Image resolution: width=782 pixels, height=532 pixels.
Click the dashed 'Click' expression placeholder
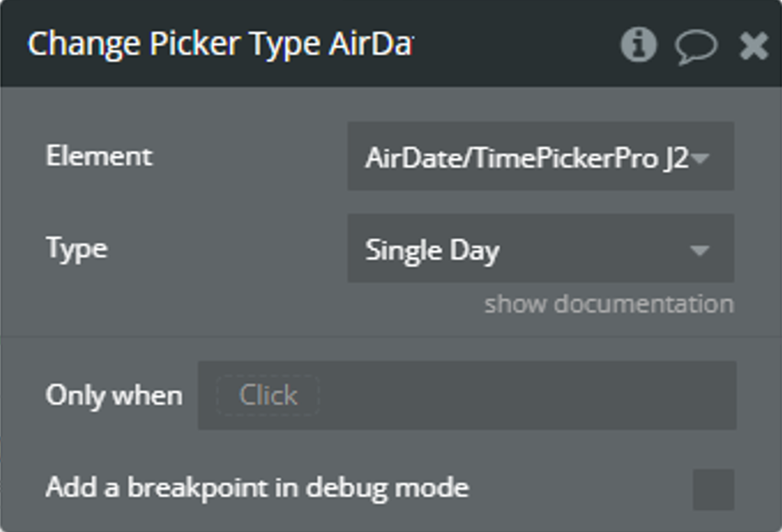(268, 395)
